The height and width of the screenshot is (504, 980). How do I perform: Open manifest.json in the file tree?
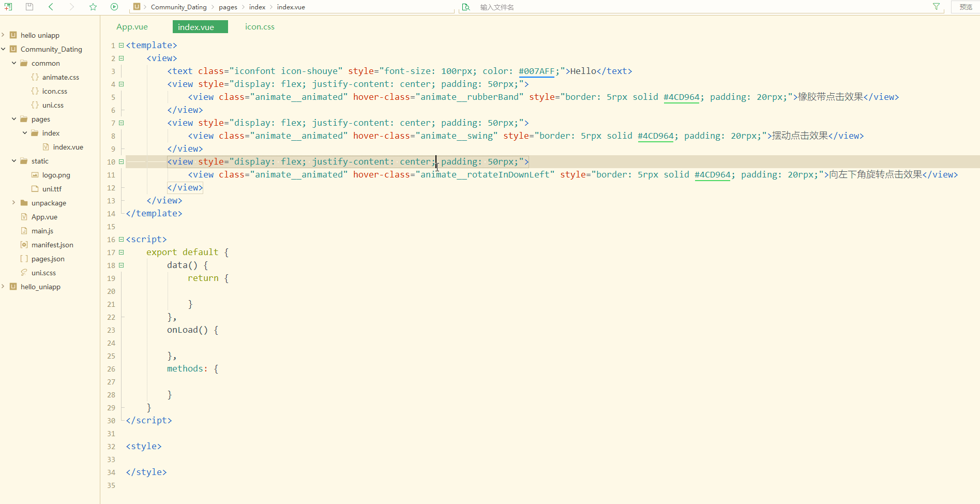tap(52, 245)
